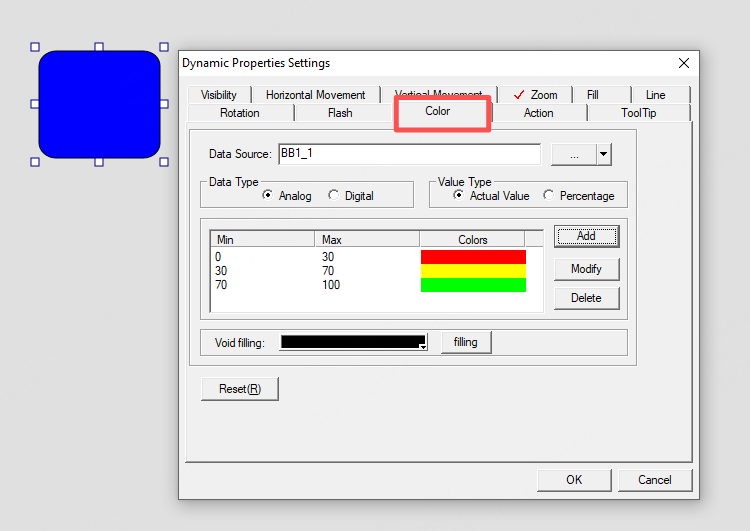Click the Add button
Image resolution: width=750 pixels, height=531 pixels.
pyautogui.click(x=586, y=236)
